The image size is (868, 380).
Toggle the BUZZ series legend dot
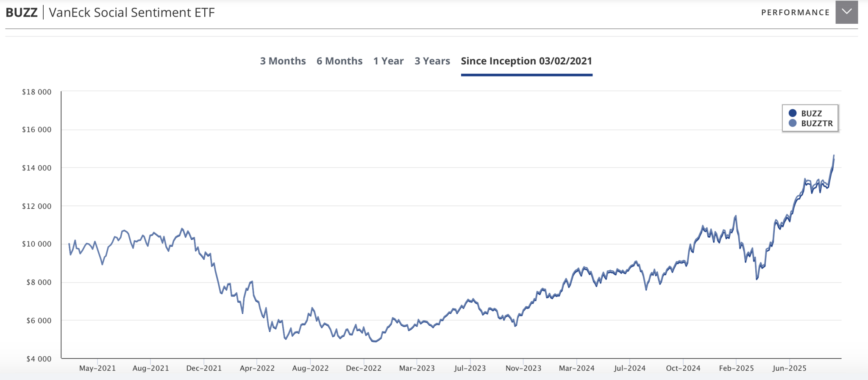[792, 113]
